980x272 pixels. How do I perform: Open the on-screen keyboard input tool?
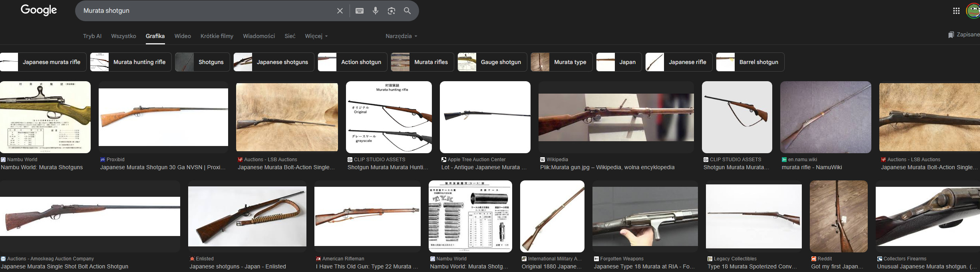[x=360, y=11]
